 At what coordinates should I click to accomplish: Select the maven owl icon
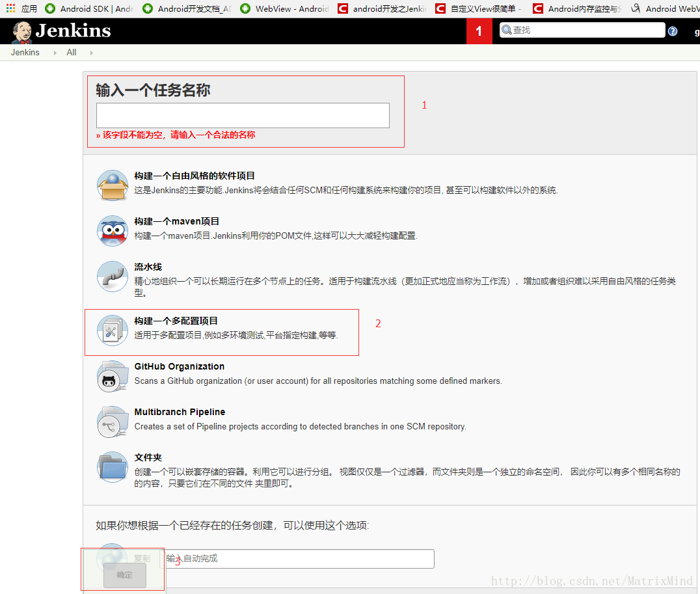click(x=113, y=230)
